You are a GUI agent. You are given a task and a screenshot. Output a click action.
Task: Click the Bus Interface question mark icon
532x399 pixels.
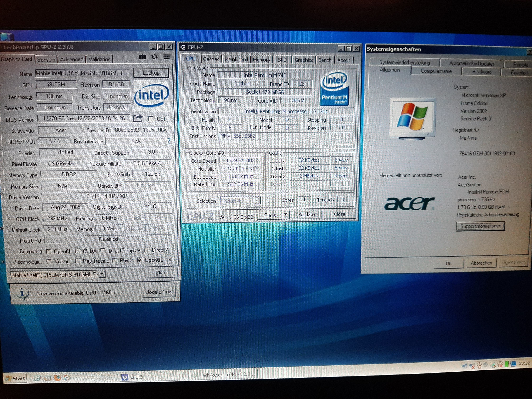click(x=169, y=141)
